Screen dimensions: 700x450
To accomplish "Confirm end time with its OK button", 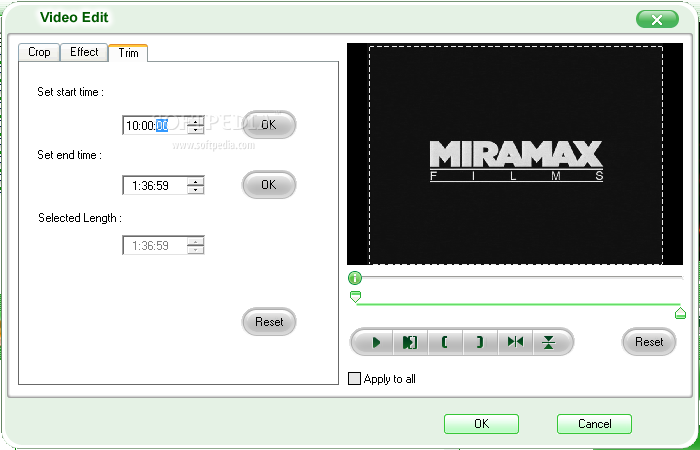I will point(269,184).
